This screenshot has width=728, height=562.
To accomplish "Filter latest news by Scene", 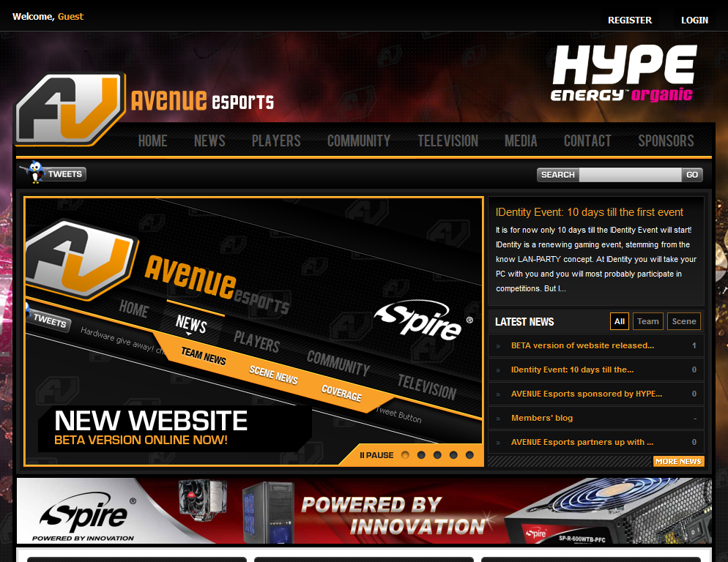I will (x=684, y=321).
